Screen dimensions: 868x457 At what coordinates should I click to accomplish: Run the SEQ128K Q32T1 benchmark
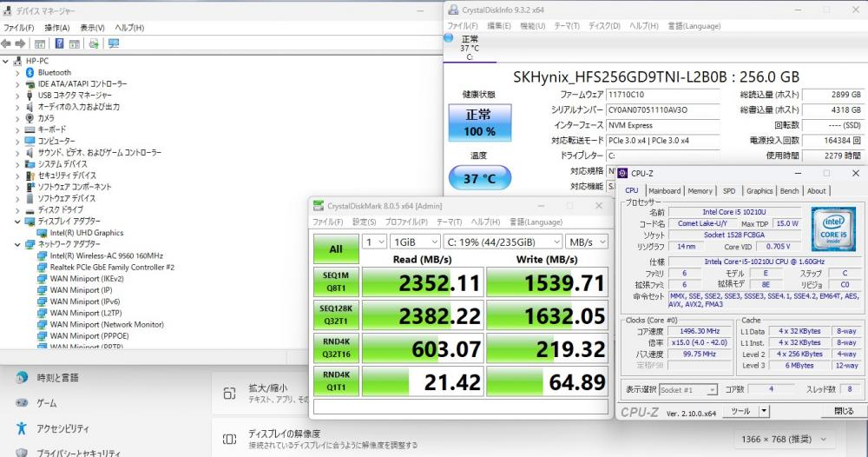tap(336, 315)
